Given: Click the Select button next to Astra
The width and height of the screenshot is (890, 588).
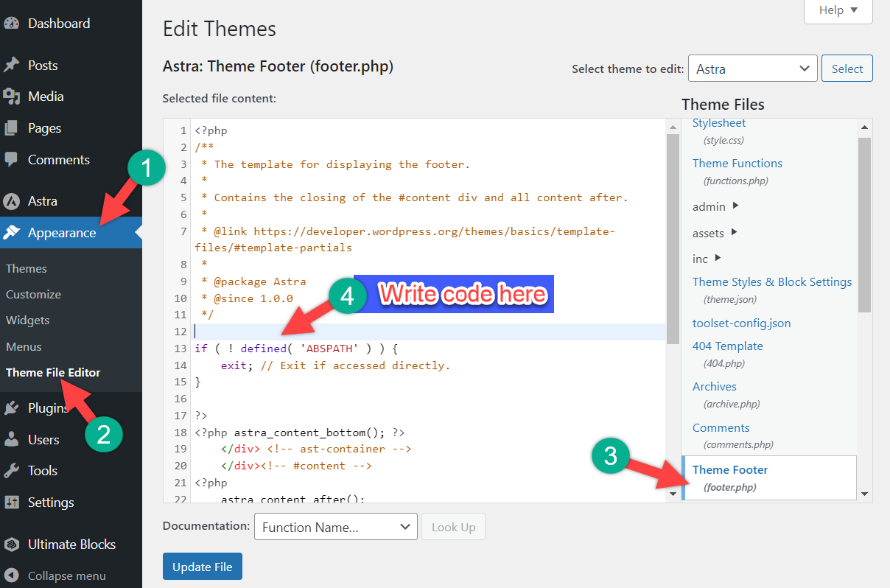Looking at the screenshot, I should coord(847,68).
